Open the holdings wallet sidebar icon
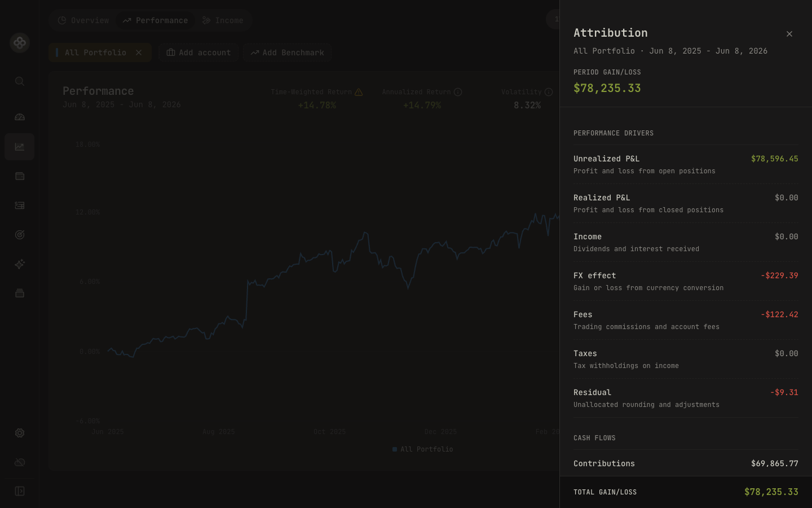812x508 pixels. [20, 176]
